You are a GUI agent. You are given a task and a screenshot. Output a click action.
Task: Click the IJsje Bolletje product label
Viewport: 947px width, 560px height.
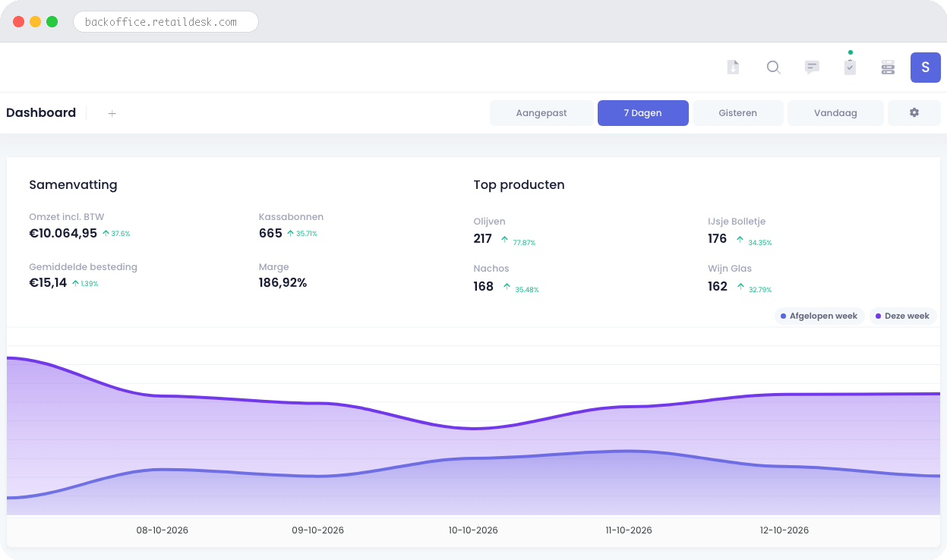click(x=737, y=222)
